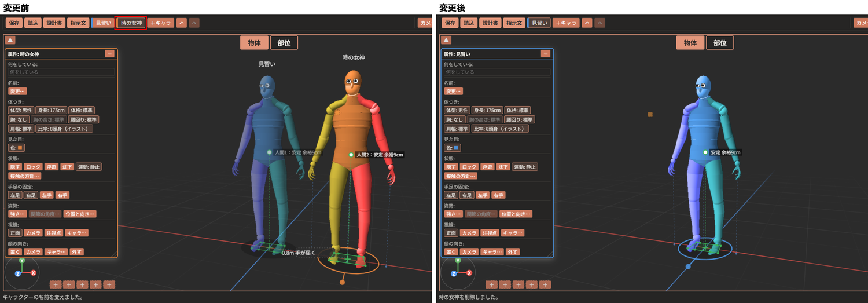Viewport: 868px width, 303px height.
Task: Click 注視点 gaze in 見習い panel
Action: click(x=490, y=233)
